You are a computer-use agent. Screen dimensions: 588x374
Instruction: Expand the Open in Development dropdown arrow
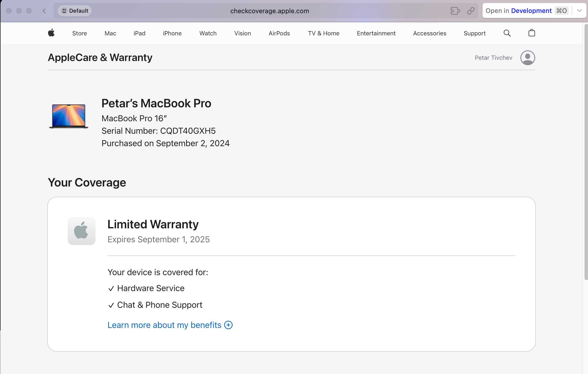click(x=579, y=11)
